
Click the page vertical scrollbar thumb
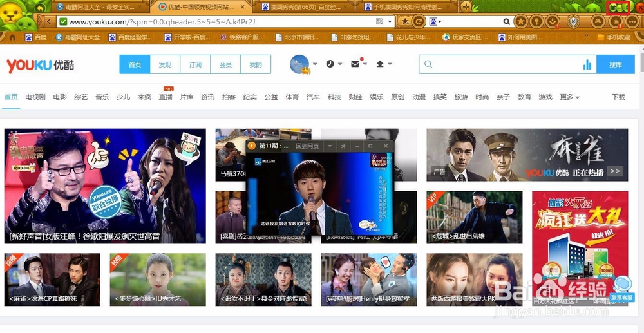point(641,62)
